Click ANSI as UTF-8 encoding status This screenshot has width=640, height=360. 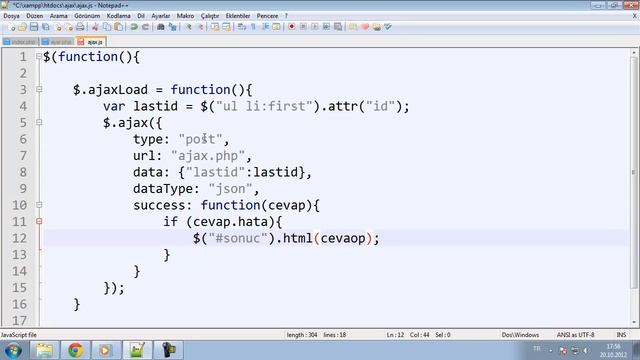pyautogui.click(x=576, y=335)
